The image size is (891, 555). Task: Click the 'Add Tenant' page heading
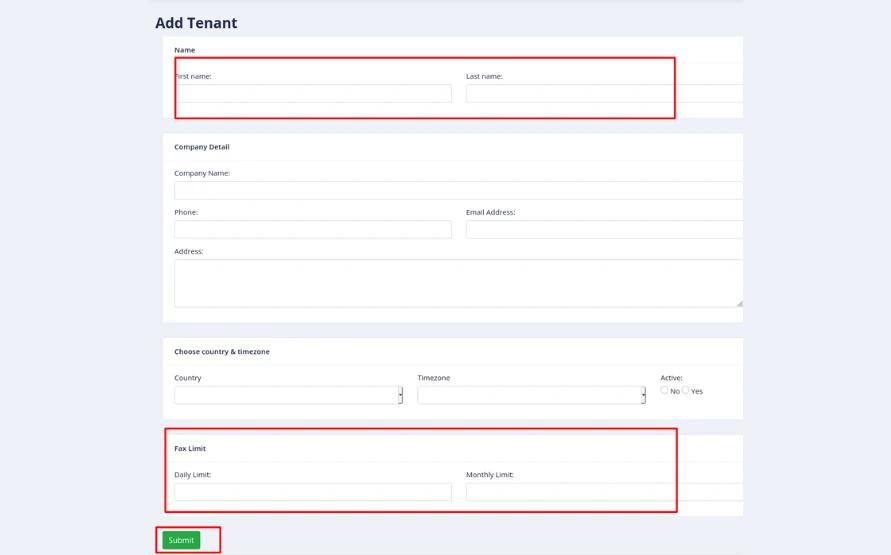[196, 23]
